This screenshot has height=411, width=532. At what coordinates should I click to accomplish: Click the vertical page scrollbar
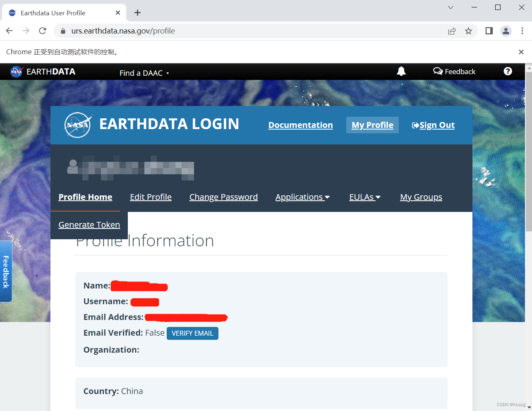528,151
